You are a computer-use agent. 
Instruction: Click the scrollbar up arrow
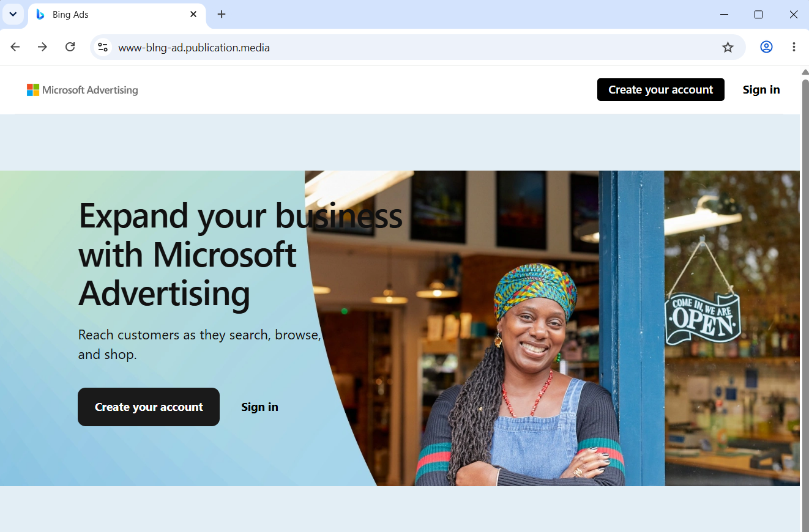(805, 72)
